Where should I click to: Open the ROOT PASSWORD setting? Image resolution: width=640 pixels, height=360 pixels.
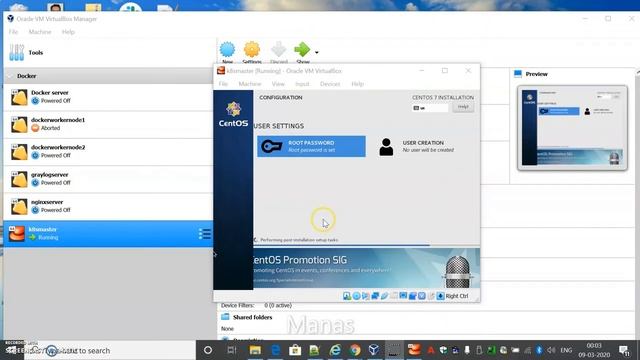(x=311, y=146)
